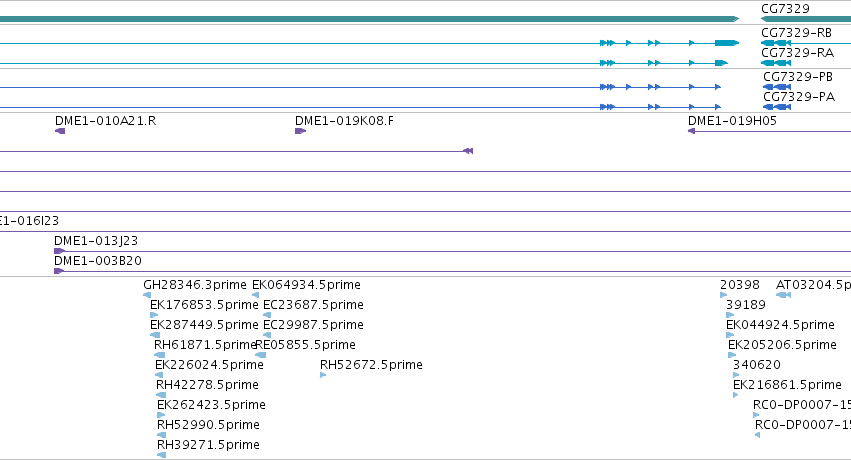851x460 pixels.
Task: Select the RH39271.5prime EST label
Action: (208, 445)
